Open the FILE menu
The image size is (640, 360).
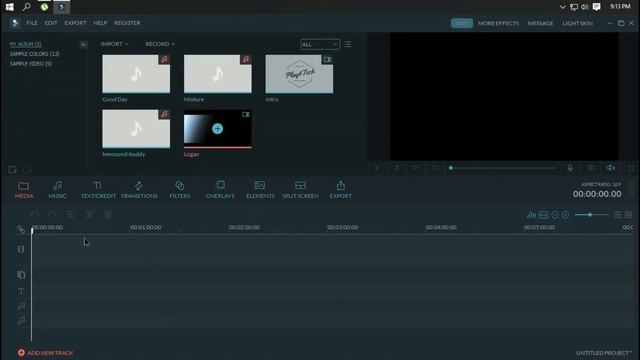point(32,23)
